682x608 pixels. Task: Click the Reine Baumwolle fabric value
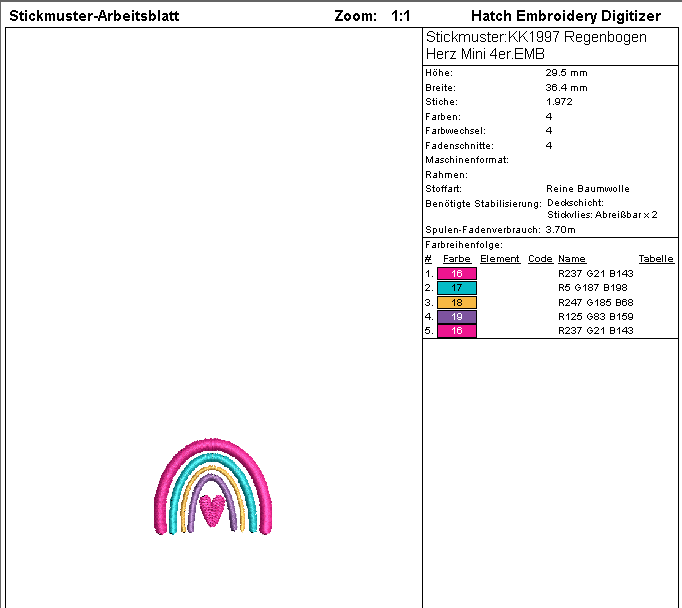click(588, 188)
